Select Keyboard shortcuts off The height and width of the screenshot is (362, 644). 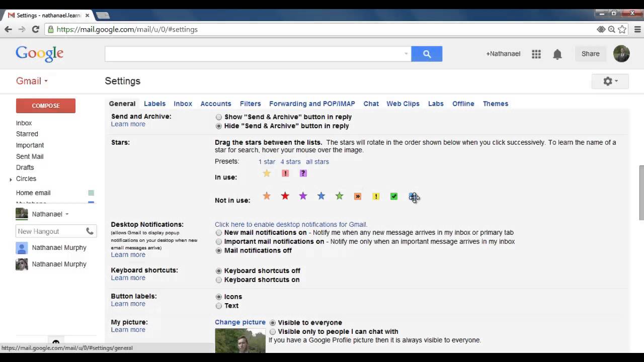[x=219, y=271]
